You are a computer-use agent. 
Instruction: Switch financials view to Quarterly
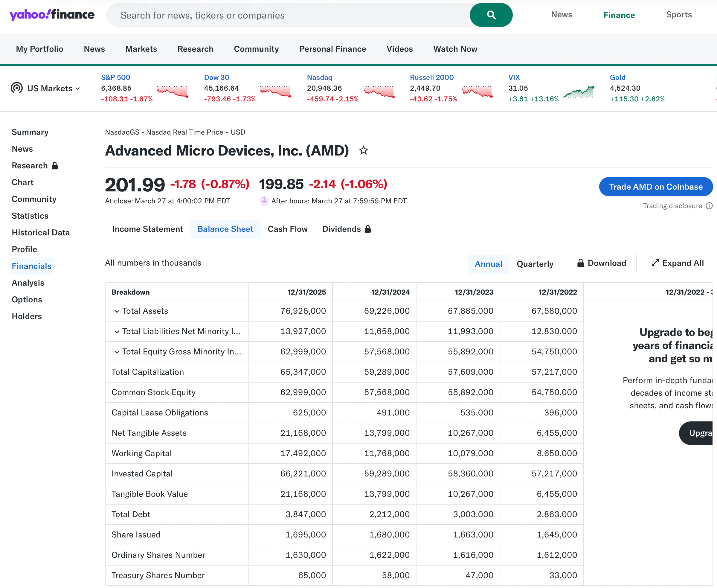click(535, 263)
